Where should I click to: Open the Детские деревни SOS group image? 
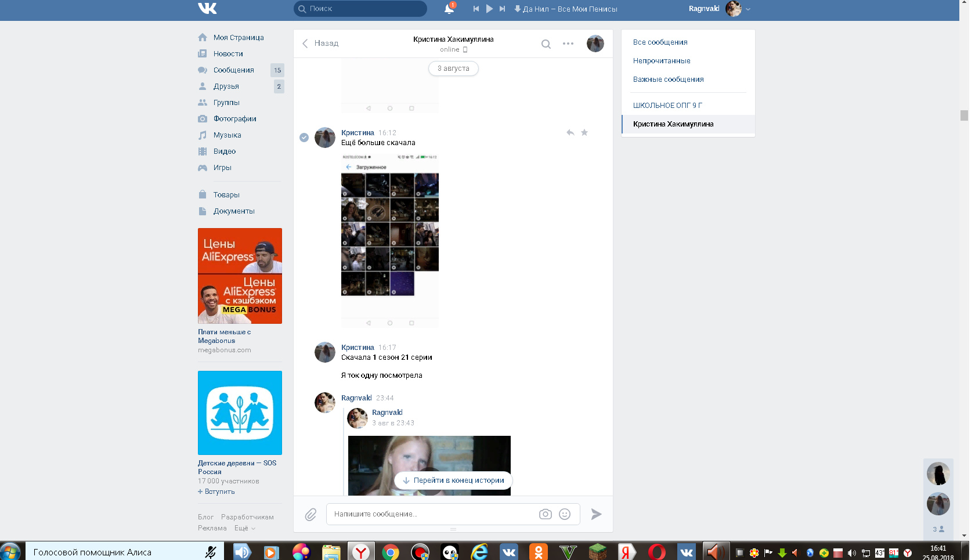point(240,413)
